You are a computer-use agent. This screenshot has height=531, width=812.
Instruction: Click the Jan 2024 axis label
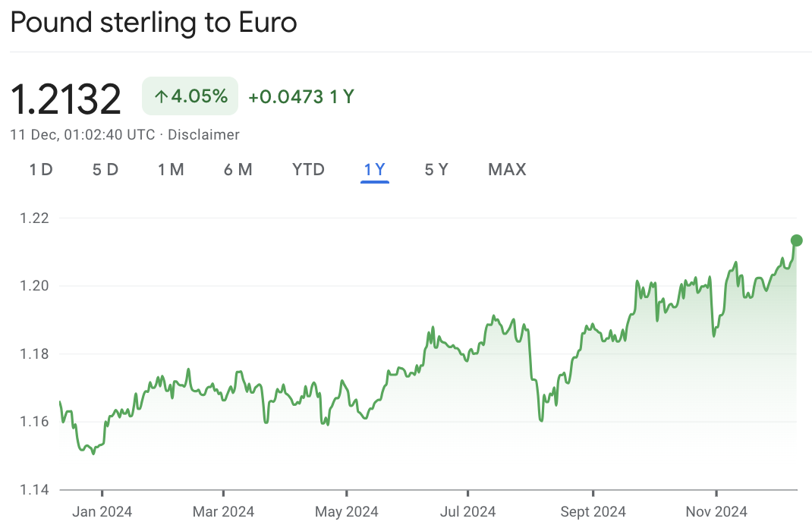tap(102, 511)
